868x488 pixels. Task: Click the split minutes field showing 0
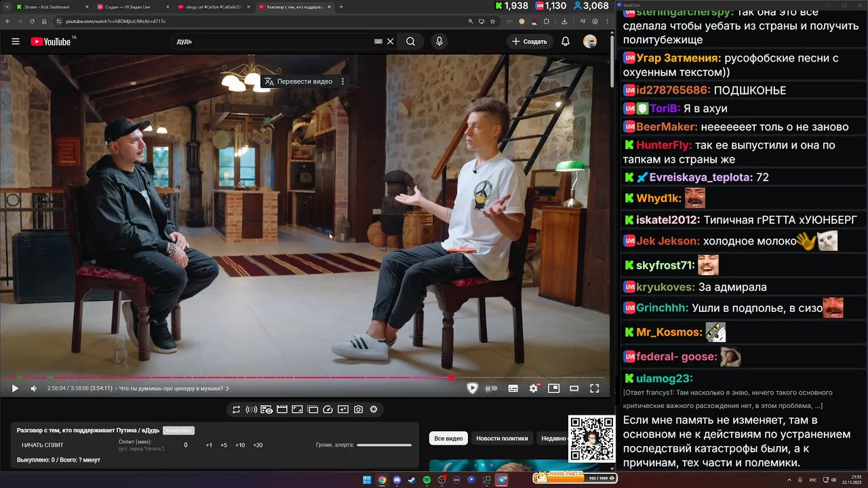[x=186, y=445]
